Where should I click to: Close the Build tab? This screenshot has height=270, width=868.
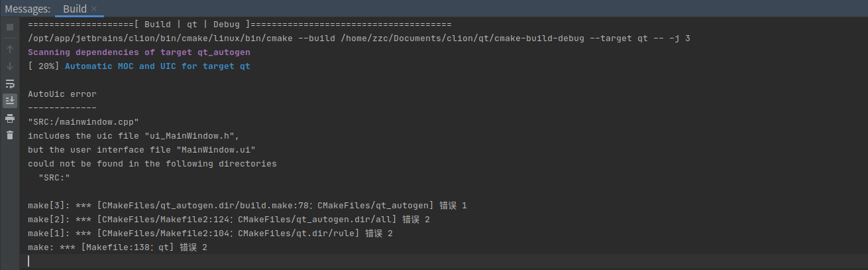coord(94,9)
